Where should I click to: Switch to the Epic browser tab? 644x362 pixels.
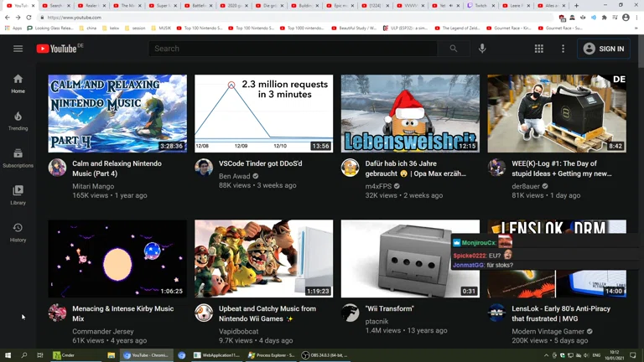pos(340,6)
